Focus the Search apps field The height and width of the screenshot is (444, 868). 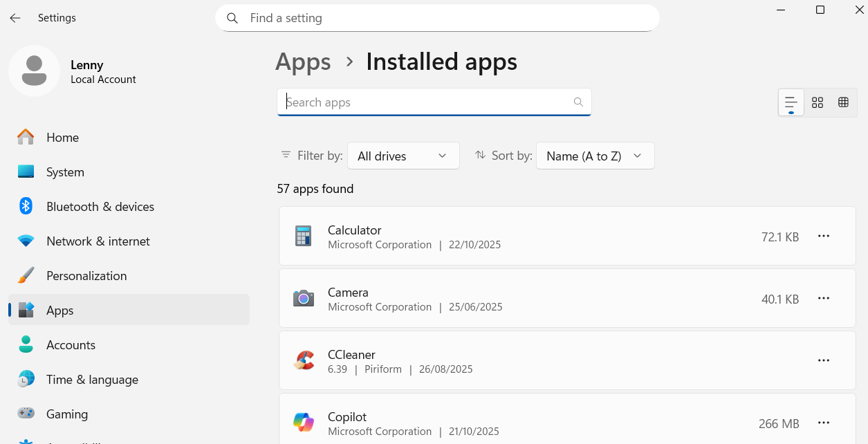point(425,102)
